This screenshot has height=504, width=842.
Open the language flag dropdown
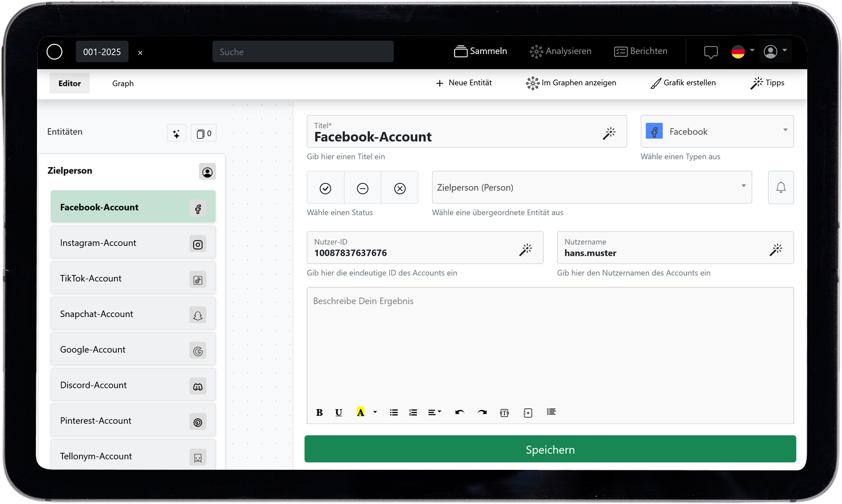(x=742, y=52)
